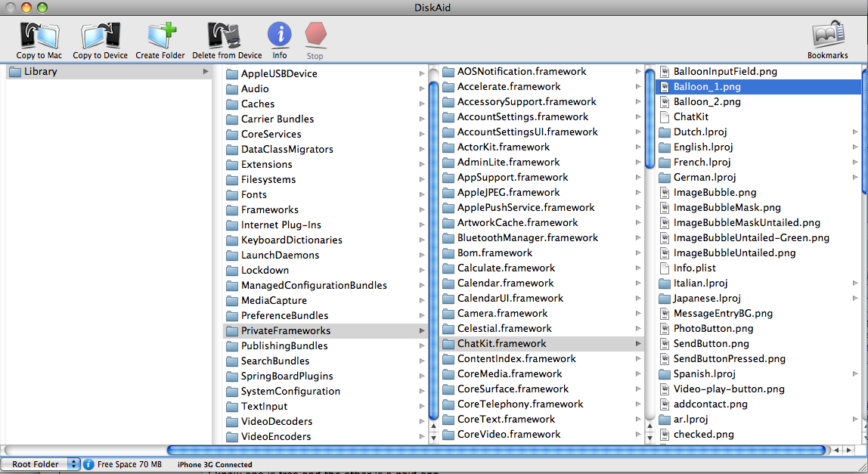Viewport: 868px width, 474px height.
Task: Expand the Audio folder arrow
Action: coord(422,88)
